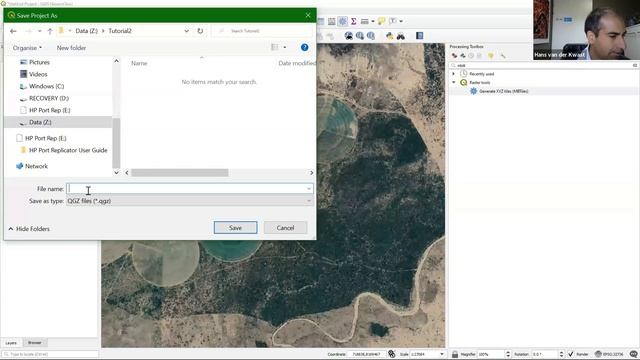The image size is (640, 360).
Task: Open view options dropdown arrow
Action: (x=285, y=47)
